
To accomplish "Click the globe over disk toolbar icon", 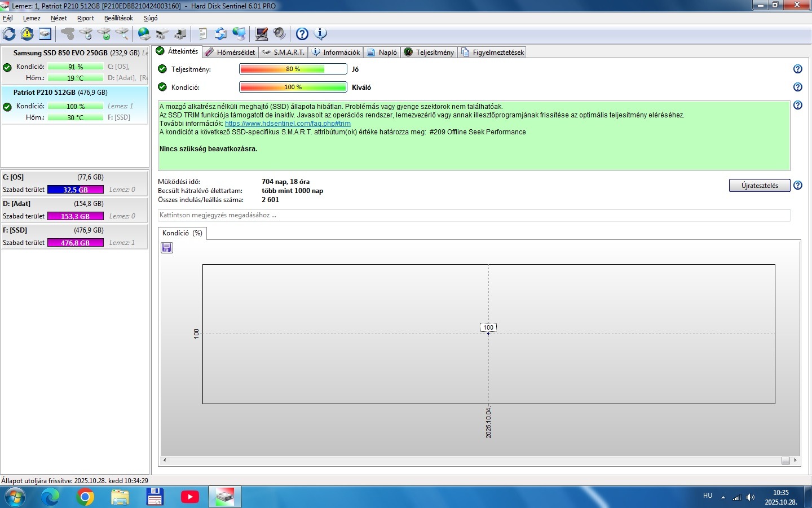I will tap(144, 34).
